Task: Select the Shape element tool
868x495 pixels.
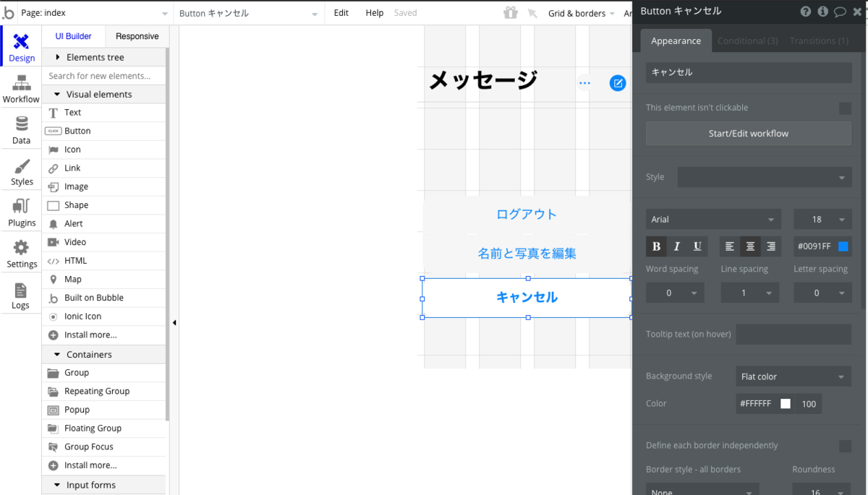Action: 104,205
